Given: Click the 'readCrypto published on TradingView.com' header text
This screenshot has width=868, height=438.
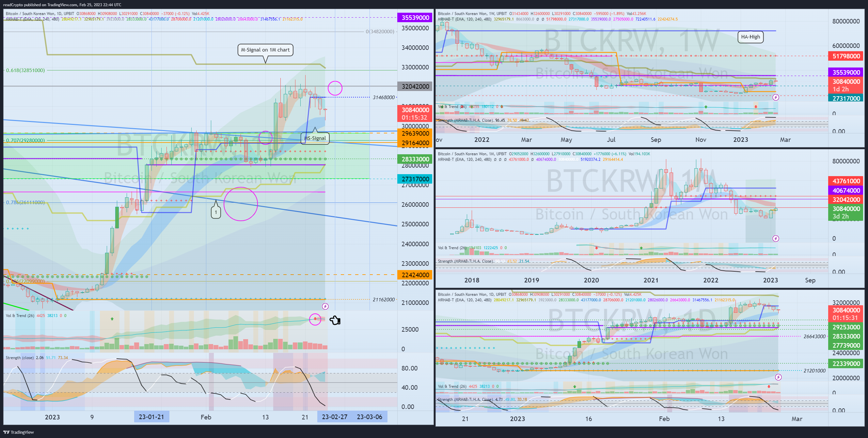Looking at the screenshot, I should tap(40, 5).
